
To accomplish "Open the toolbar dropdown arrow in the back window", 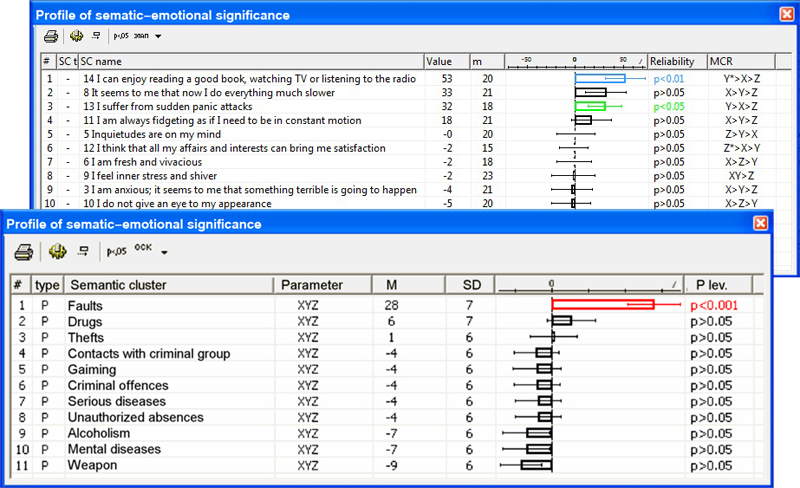I will [158, 36].
